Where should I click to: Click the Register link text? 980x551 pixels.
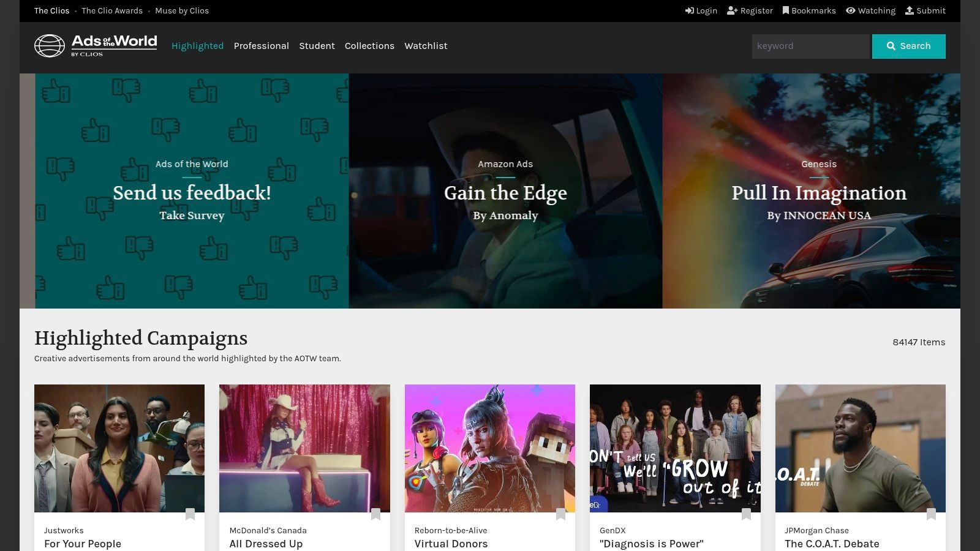coord(756,11)
